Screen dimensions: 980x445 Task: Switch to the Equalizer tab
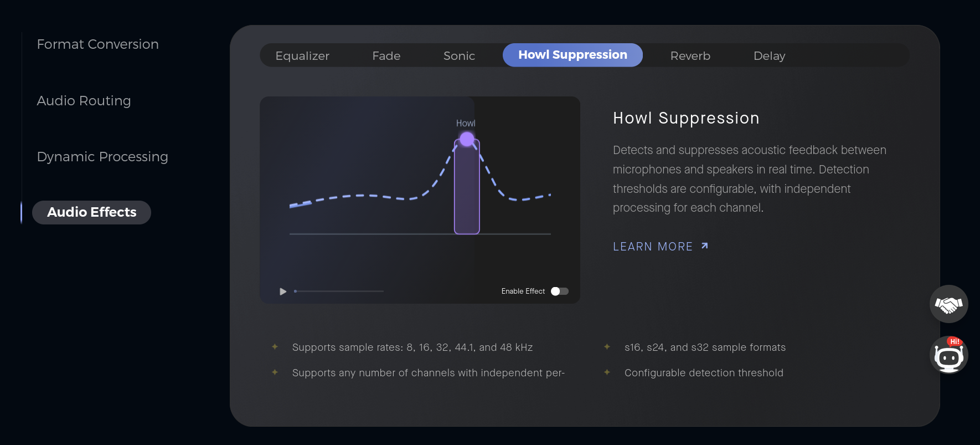tap(302, 55)
